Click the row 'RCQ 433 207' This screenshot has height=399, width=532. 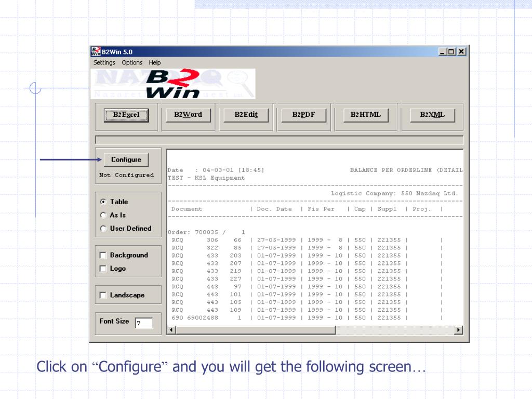coord(307,263)
